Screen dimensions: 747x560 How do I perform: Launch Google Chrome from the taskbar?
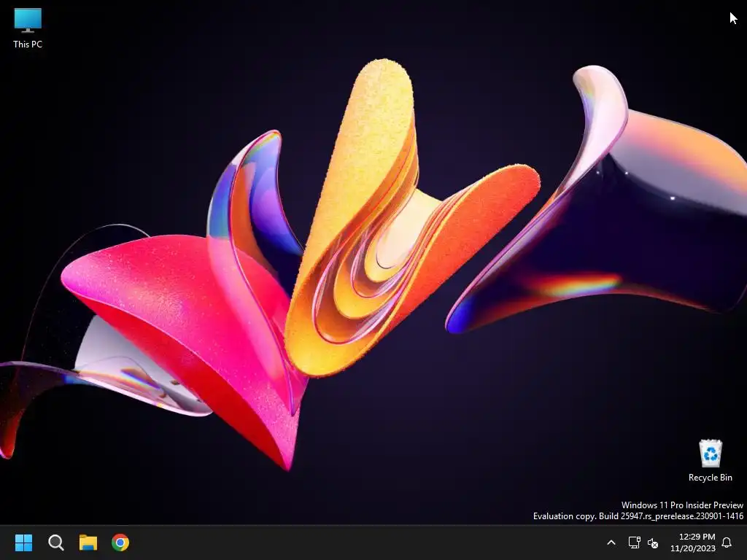[x=120, y=542]
